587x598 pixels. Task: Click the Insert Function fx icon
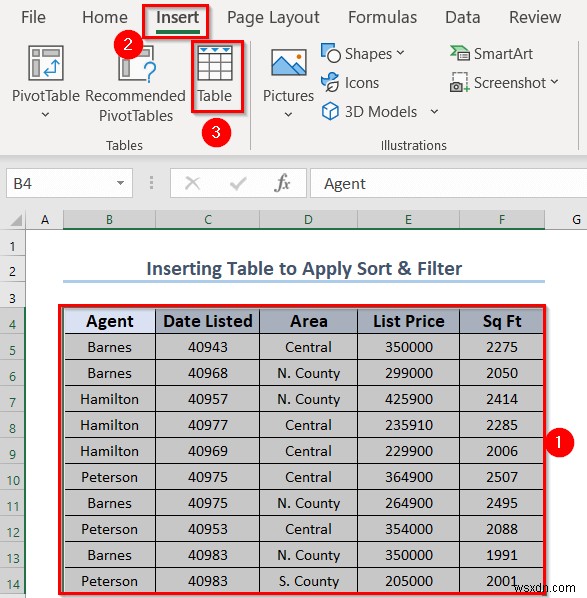[282, 183]
